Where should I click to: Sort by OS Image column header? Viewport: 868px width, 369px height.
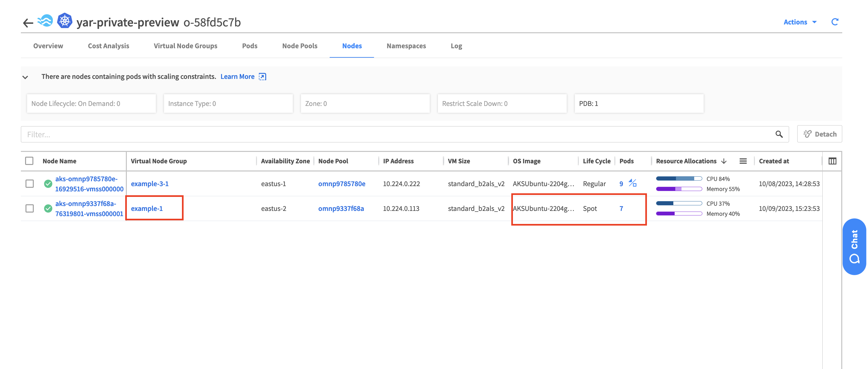click(527, 161)
